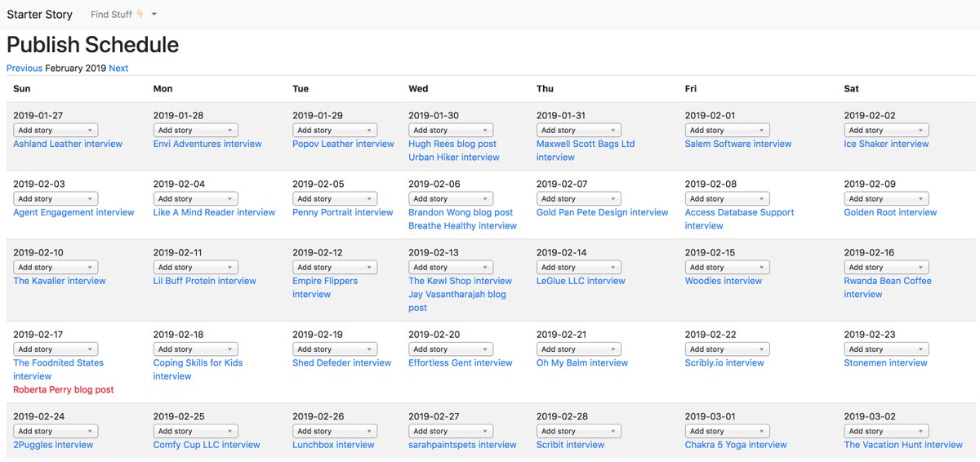Open Add story dropdown for 2019-02-02

[886, 130]
